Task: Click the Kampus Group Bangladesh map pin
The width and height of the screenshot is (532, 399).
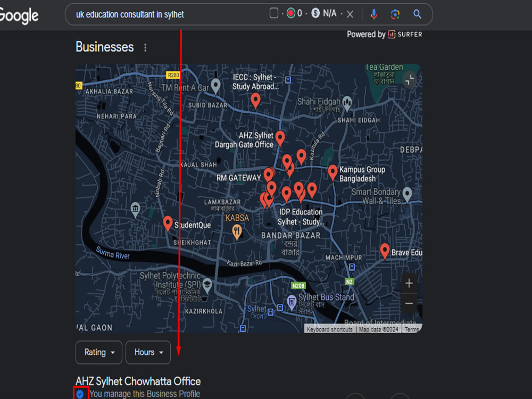Action: pyautogui.click(x=333, y=172)
